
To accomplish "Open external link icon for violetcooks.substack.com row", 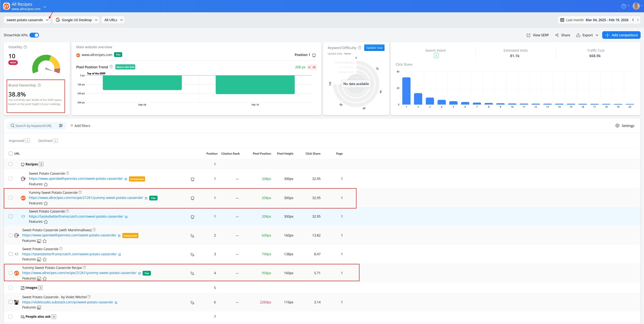I will 116,302.
